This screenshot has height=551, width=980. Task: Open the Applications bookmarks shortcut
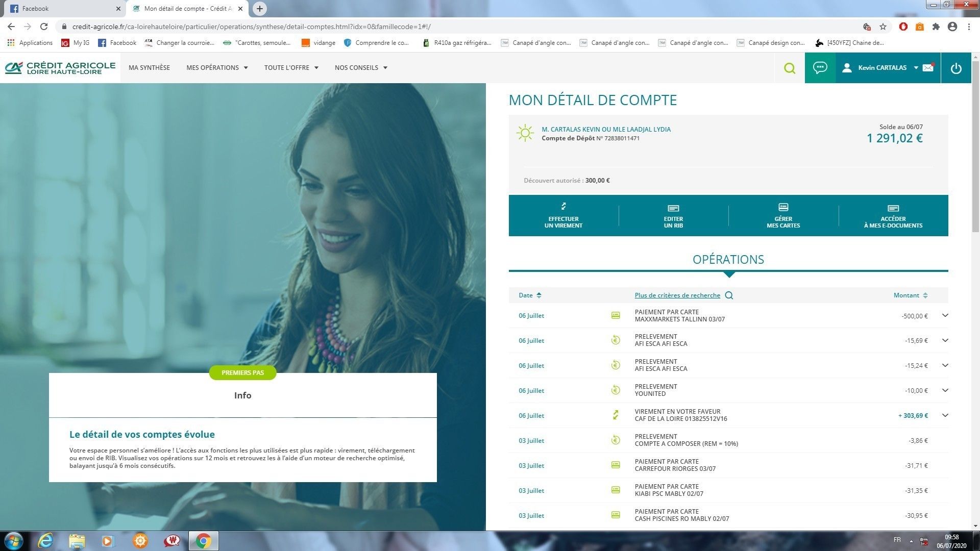point(30,43)
